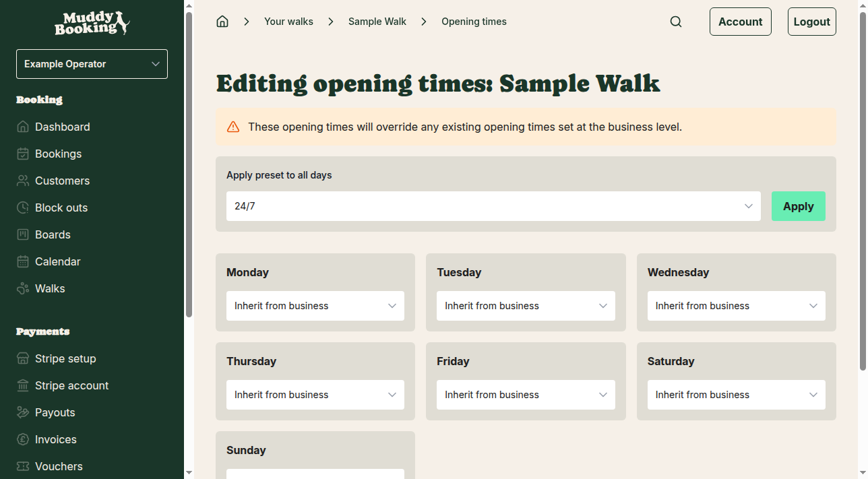Viewport: 868px width, 479px height.
Task: Click the main page scrollbar thumb
Action: tap(863, 191)
